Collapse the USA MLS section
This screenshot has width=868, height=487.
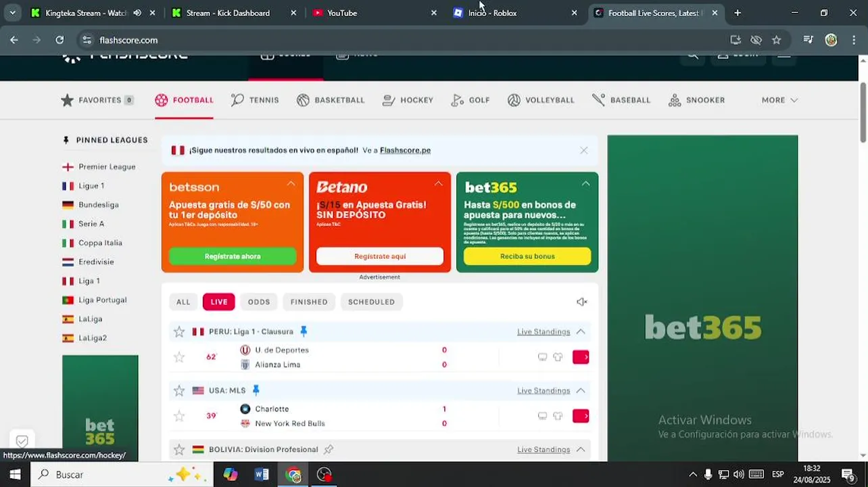[581, 390]
